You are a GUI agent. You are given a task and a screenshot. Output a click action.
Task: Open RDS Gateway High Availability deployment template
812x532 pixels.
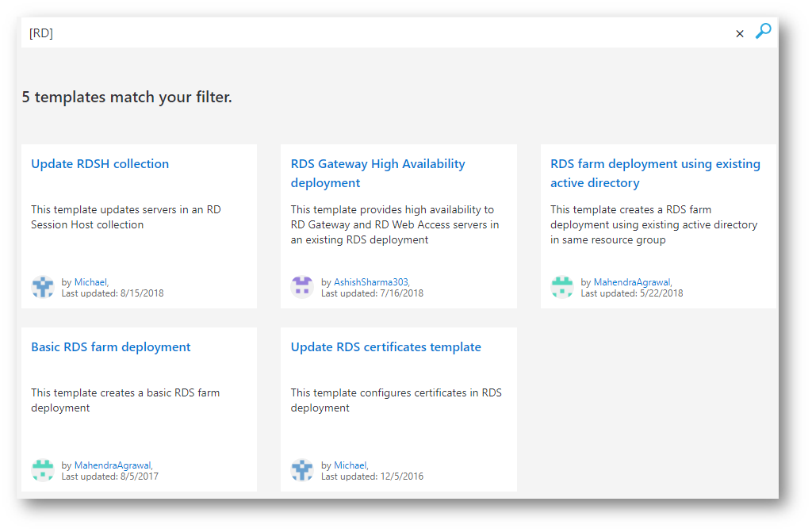coord(378,173)
